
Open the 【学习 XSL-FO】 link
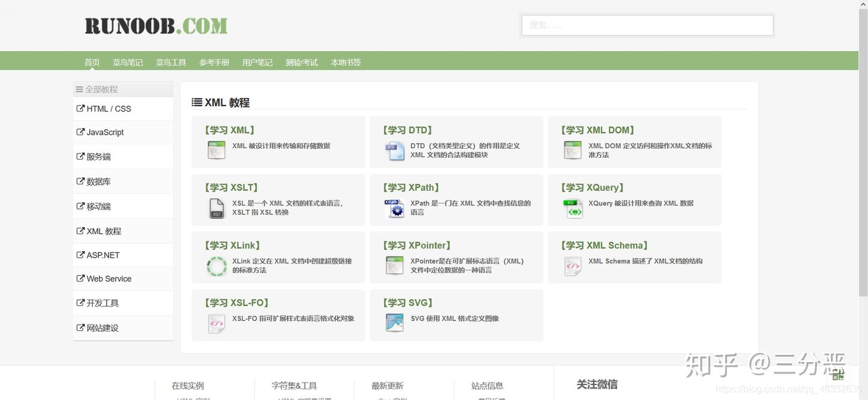(x=237, y=303)
